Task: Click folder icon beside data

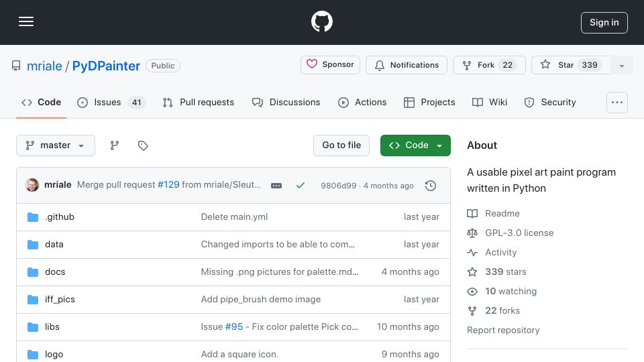Action: 33,245
